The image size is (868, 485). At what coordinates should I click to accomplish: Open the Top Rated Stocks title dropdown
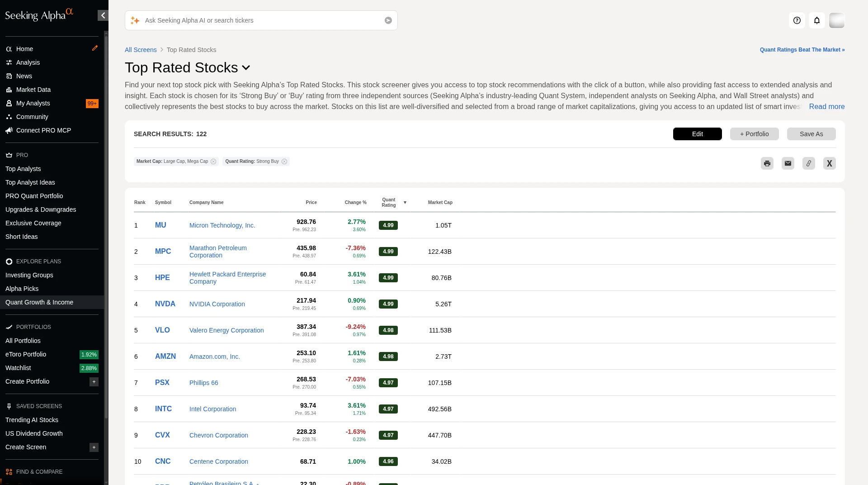[246, 68]
